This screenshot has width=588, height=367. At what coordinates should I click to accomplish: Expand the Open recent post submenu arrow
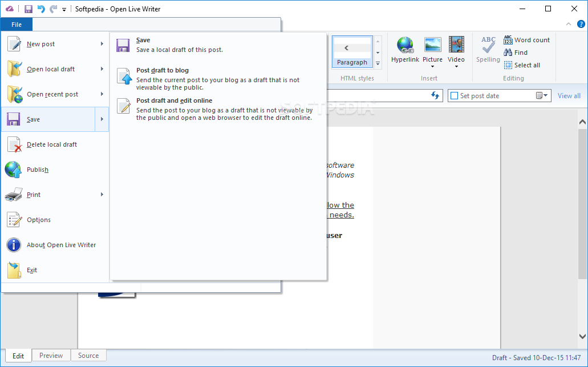pos(102,94)
